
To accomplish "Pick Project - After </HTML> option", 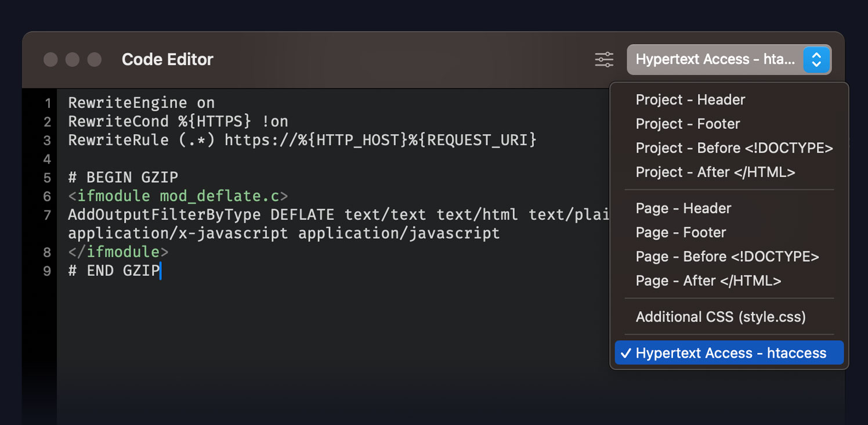I will (715, 172).
